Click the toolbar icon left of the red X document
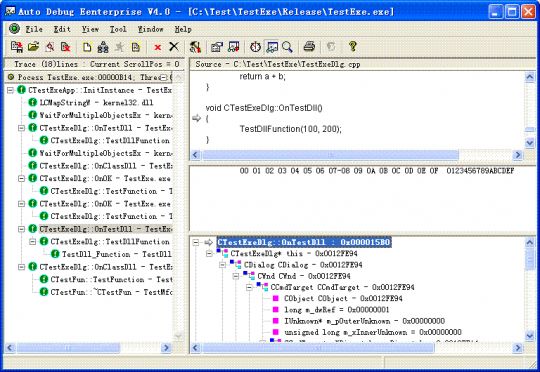This screenshot has height=372, width=540. 50,46
